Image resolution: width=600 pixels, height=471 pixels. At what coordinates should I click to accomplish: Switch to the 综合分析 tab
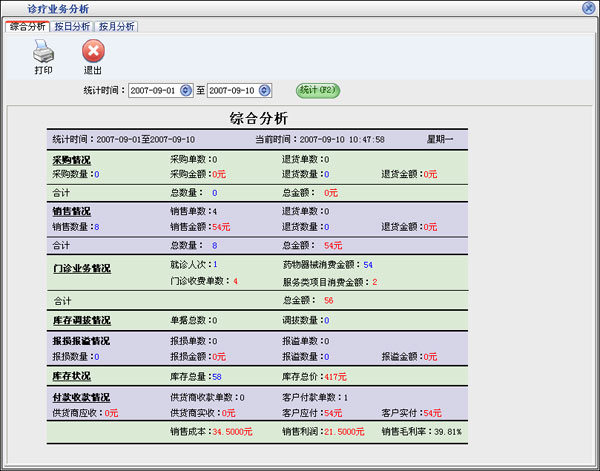pyautogui.click(x=27, y=26)
